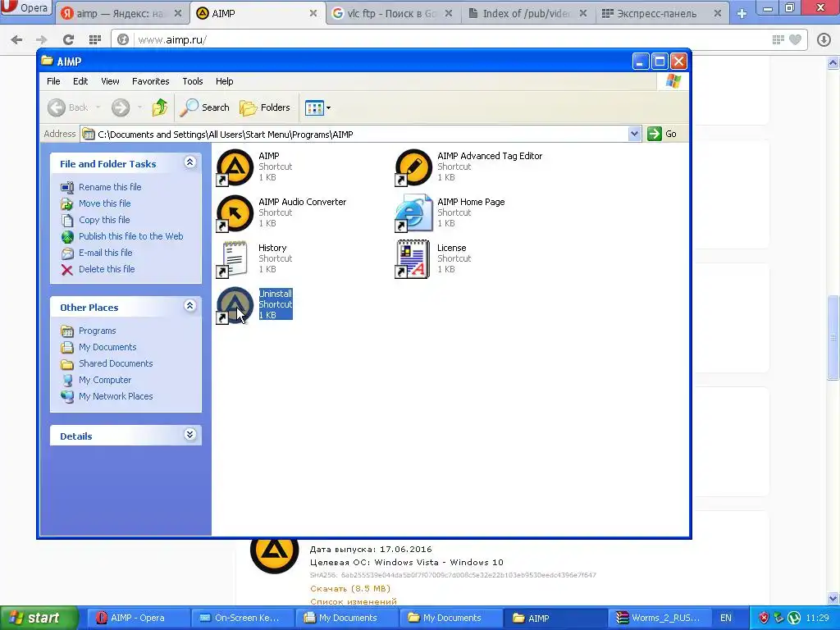Click the browser page vertical scrollbar thumb
Viewport: 840px width, 630px height.
[x=833, y=337]
